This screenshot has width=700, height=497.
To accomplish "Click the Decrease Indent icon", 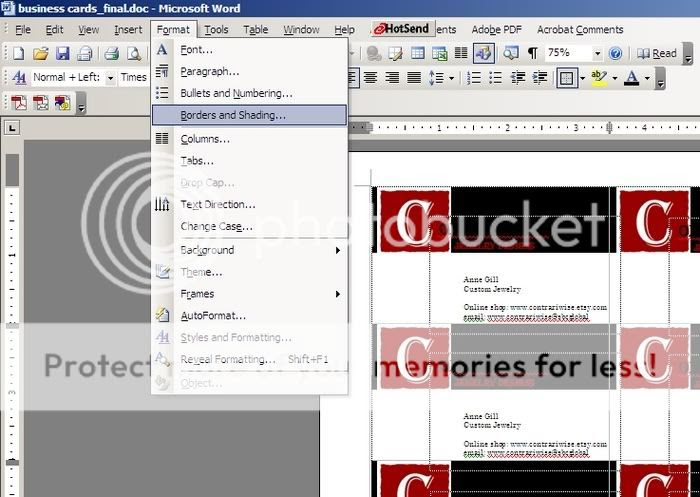I will pyautogui.click(x=518, y=78).
